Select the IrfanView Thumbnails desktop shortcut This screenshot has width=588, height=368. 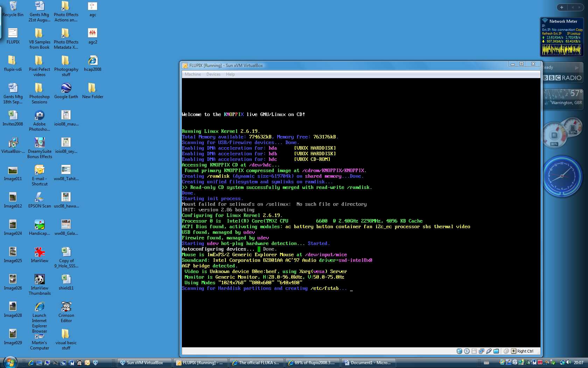coord(40,285)
